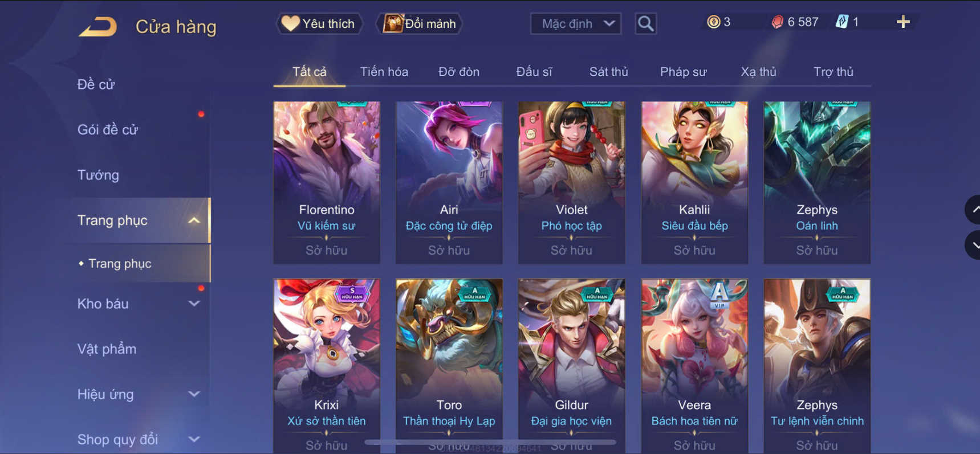This screenshot has height=454, width=980.
Task: Open the Mặc định sort dropdown
Action: [576, 24]
